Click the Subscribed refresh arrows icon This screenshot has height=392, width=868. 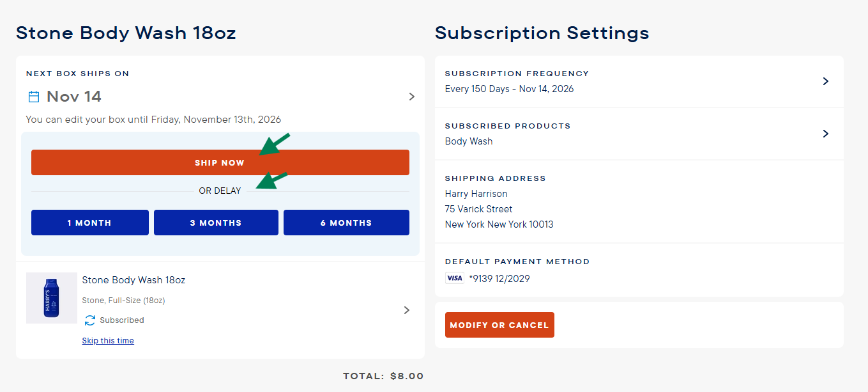(x=90, y=320)
